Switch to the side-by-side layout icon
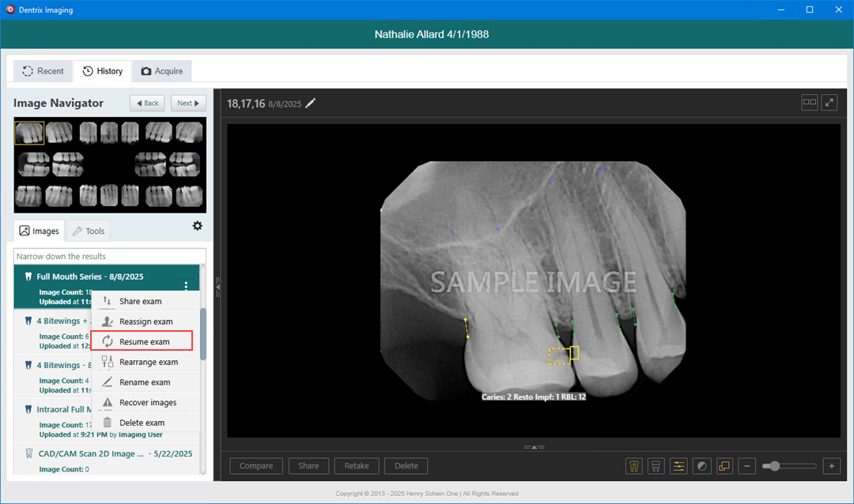This screenshot has width=854, height=504. [x=809, y=103]
